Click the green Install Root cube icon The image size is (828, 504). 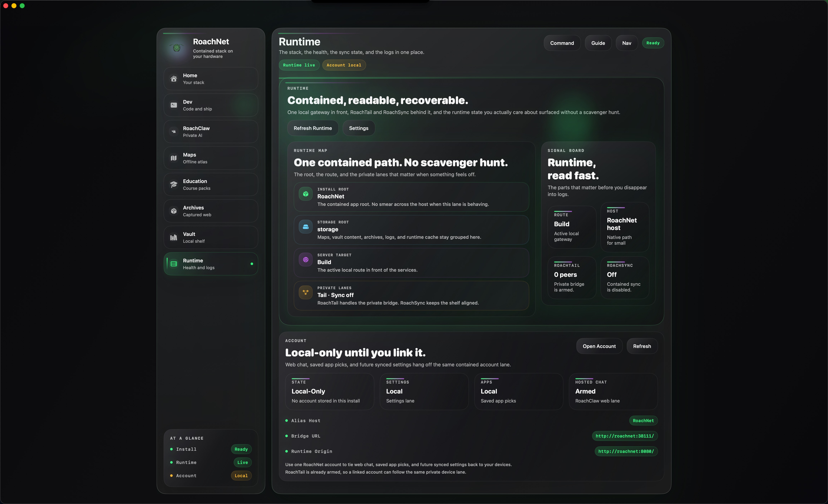[x=305, y=194]
